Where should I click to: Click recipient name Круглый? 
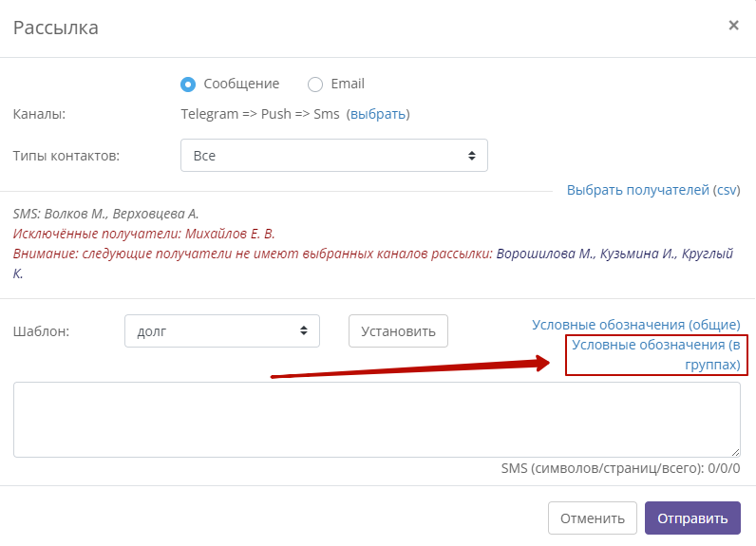708,254
